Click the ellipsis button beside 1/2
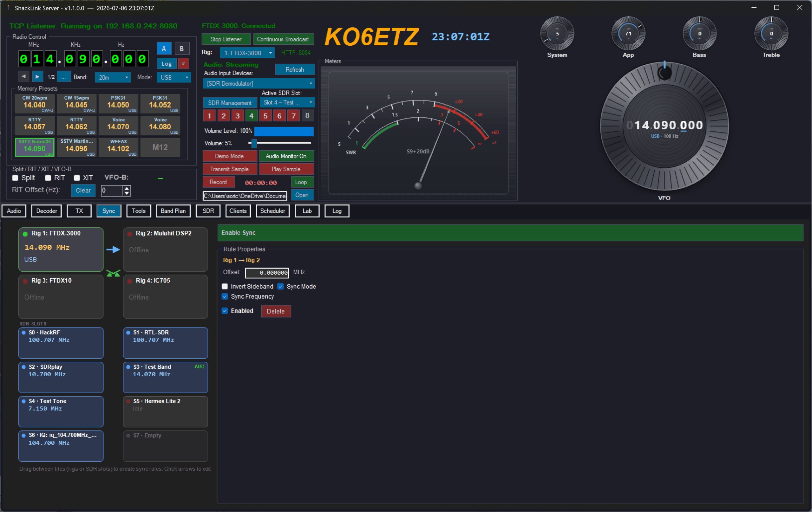Viewport: 812px width, 512px height. (63, 77)
